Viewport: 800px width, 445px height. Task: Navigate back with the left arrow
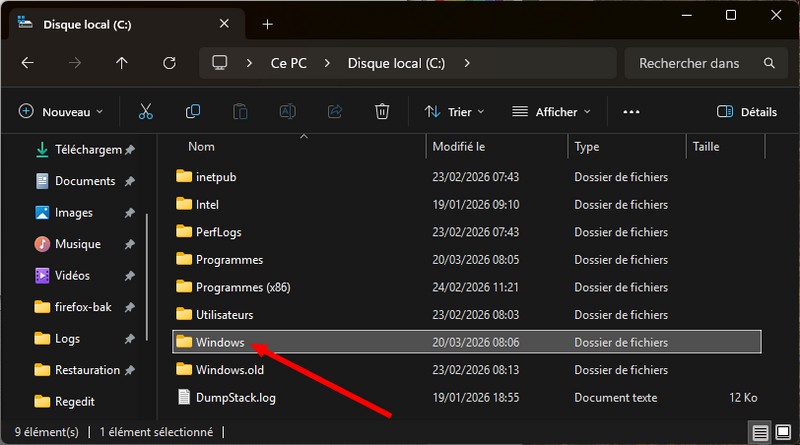(28, 63)
